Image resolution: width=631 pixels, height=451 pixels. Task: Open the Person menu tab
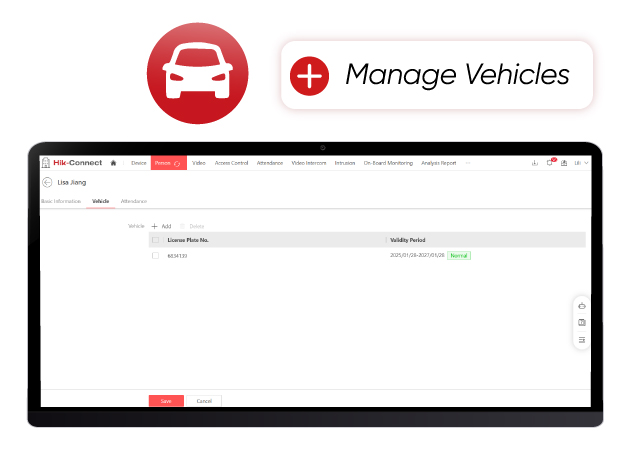coord(169,163)
